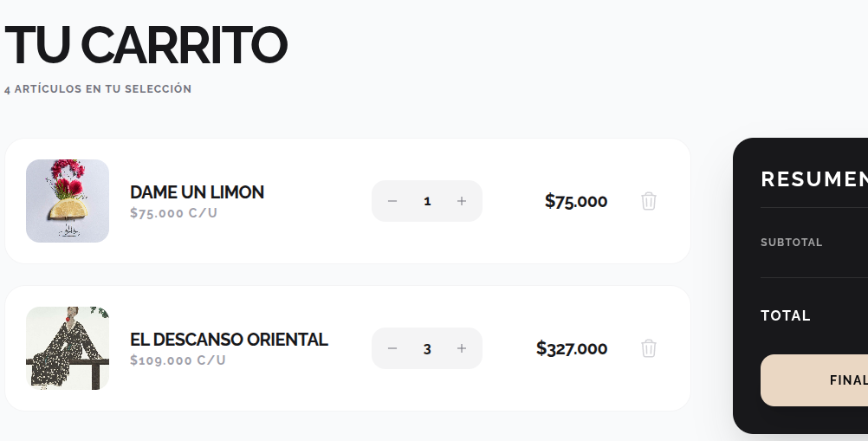Image resolution: width=868 pixels, height=441 pixels.
Task: Delete Dame un Limon from cart
Action: tap(649, 201)
